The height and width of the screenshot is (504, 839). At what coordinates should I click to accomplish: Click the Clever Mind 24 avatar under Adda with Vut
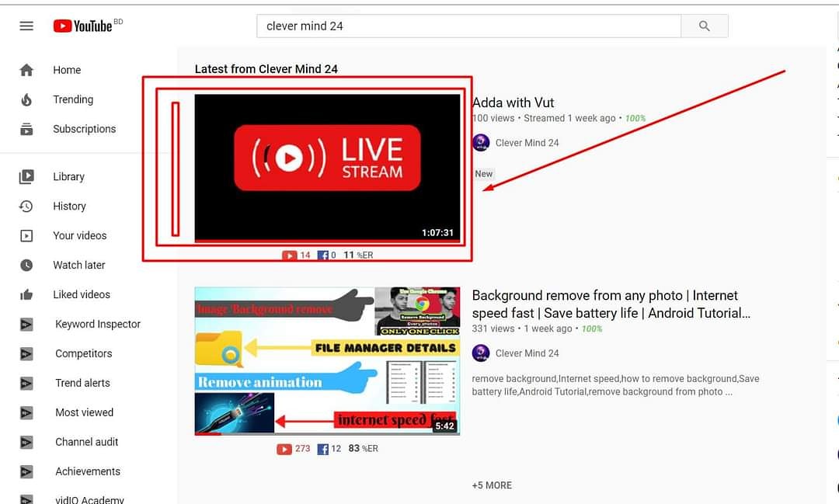coord(481,143)
